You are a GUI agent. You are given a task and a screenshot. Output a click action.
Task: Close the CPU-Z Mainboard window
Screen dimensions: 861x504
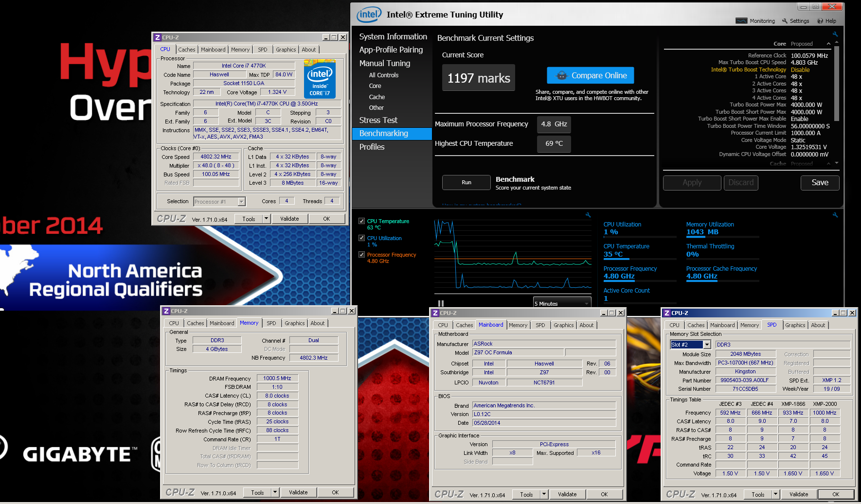point(621,313)
